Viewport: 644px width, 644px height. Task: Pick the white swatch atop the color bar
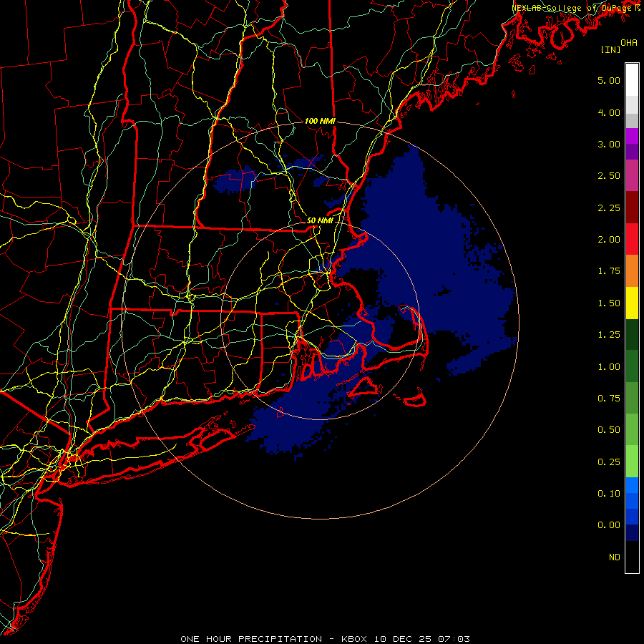point(632,80)
